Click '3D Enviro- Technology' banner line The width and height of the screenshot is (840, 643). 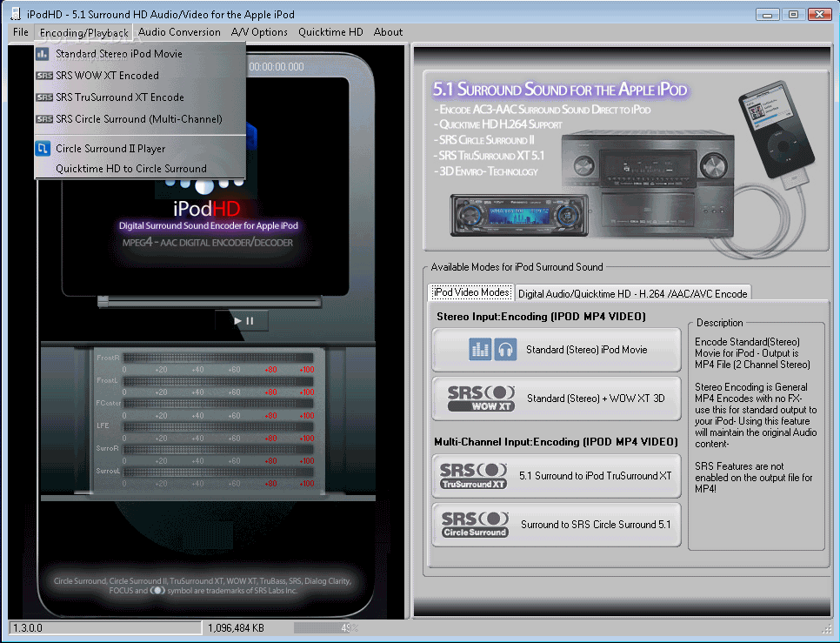[x=486, y=171]
